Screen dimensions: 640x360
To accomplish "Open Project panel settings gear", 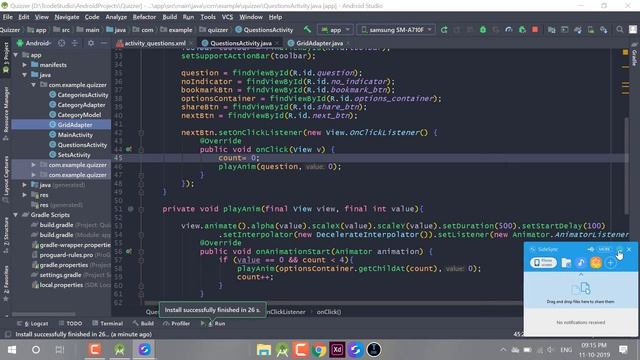I will (x=91, y=43).
